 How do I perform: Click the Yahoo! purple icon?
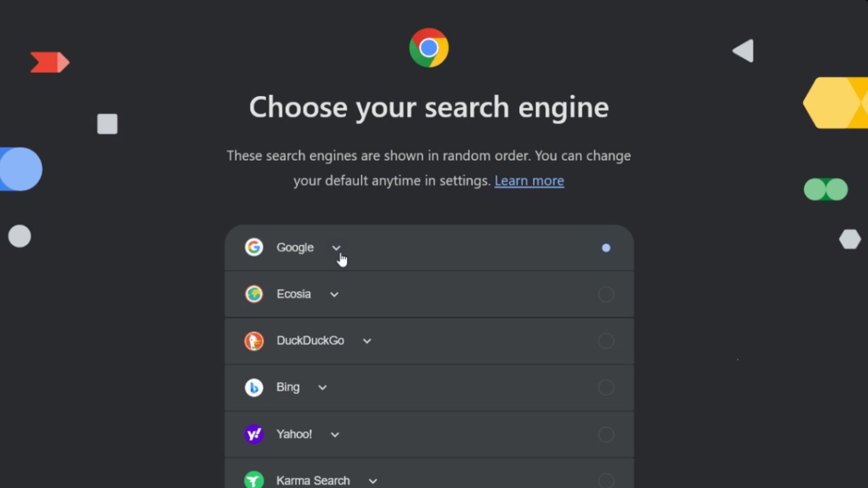point(254,434)
